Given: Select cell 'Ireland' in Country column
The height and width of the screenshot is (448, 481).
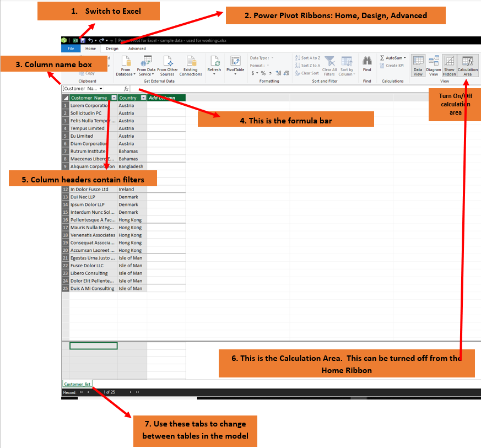Looking at the screenshot, I should [x=132, y=190].
